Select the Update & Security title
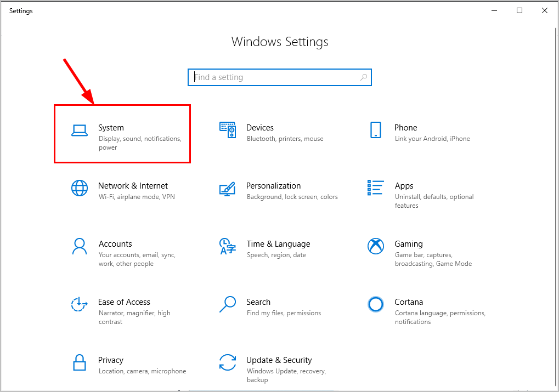This screenshot has width=559, height=392. pos(279,360)
